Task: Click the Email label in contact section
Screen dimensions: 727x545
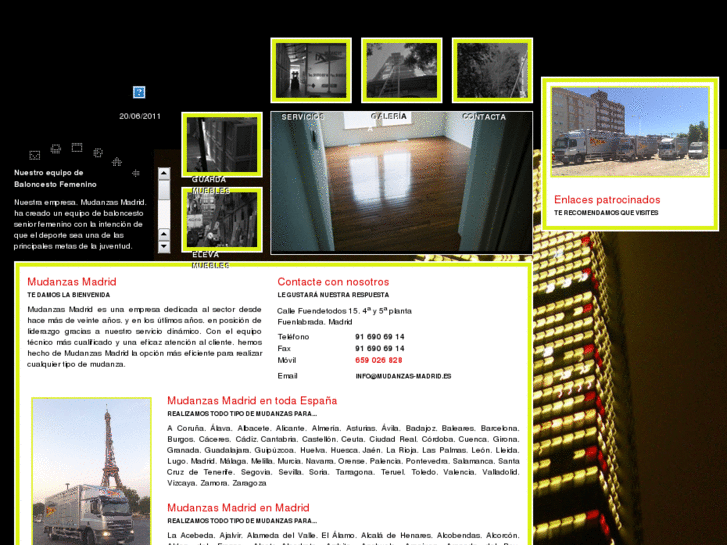Action: tap(287, 376)
